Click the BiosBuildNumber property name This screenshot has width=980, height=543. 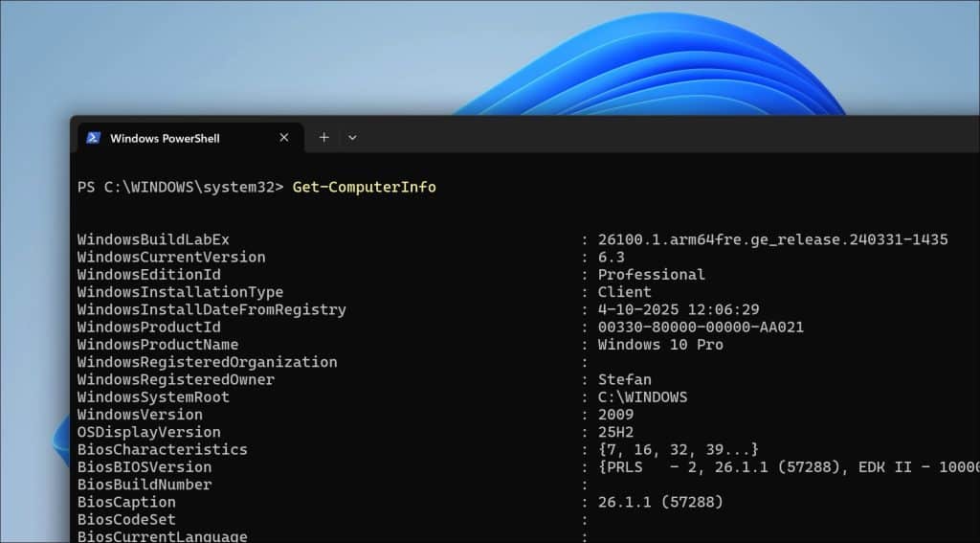[x=145, y=485]
